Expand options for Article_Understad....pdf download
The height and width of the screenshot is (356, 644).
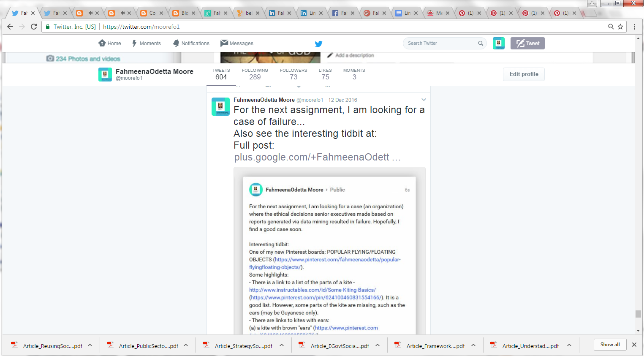569,345
